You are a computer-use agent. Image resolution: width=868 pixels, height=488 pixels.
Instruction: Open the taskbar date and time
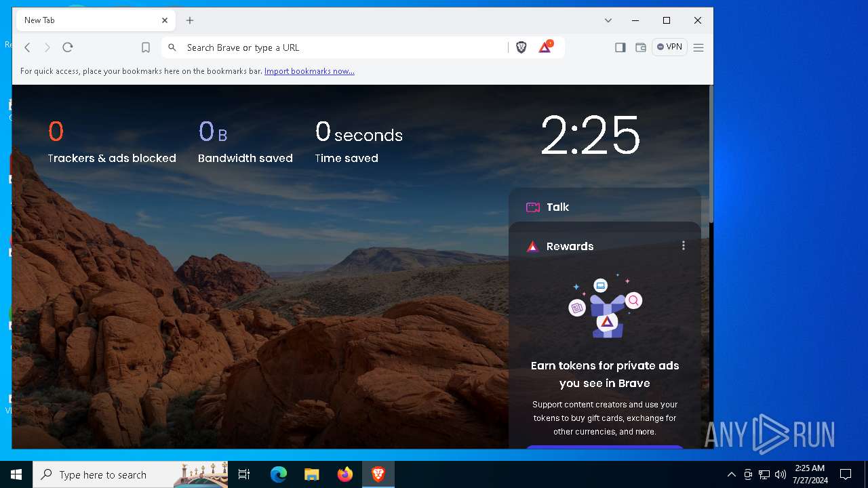[x=809, y=474]
